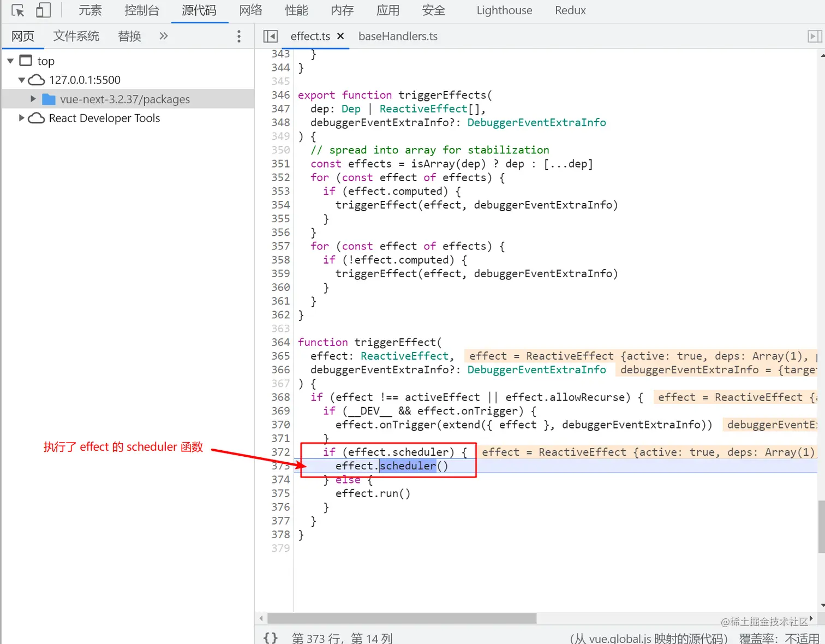Switch to the 安全 tab
Viewport: 825px width, 644px height.
(434, 10)
